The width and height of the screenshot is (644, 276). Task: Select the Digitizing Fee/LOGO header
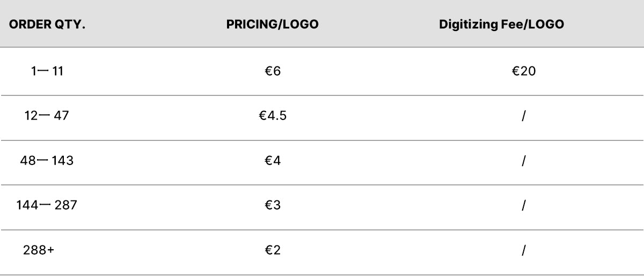[x=501, y=25]
